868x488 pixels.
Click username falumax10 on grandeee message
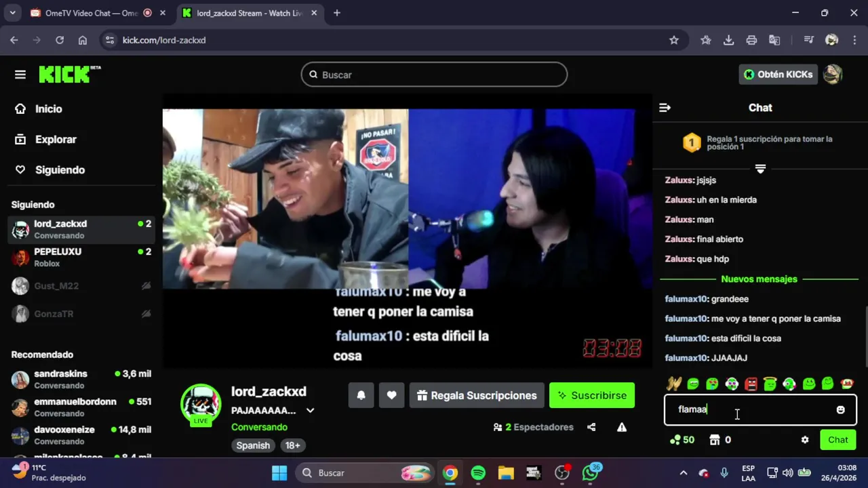(686, 299)
